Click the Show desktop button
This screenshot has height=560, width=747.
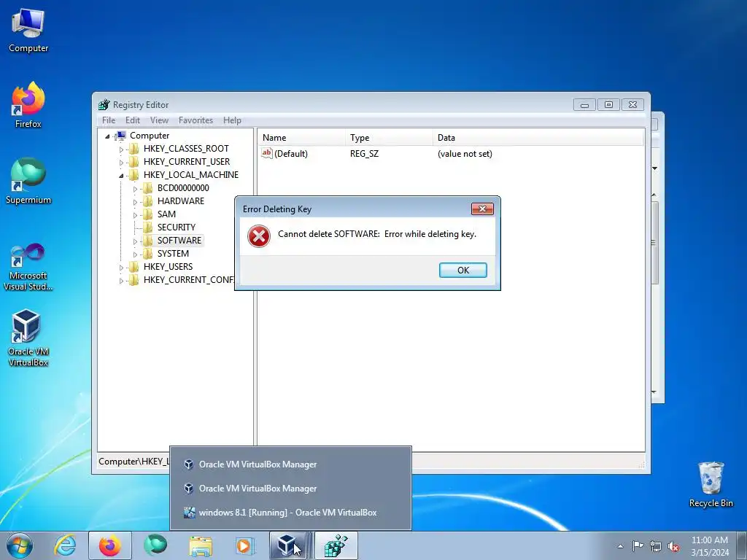[742, 545]
